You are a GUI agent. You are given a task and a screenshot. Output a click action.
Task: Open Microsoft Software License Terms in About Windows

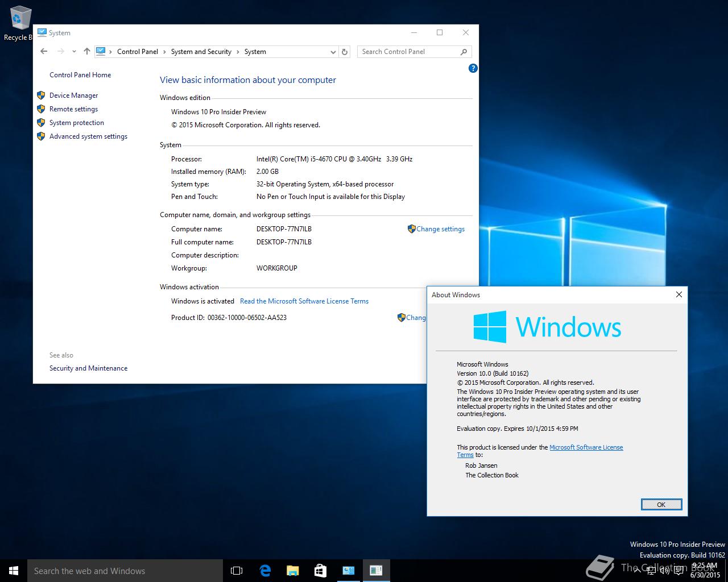coord(586,447)
